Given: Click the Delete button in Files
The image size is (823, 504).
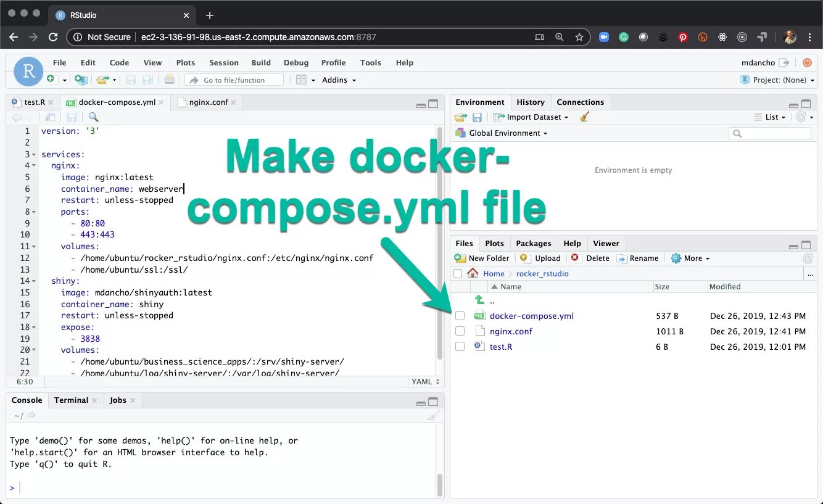Looking at the screenshot, I should [590, 258].
